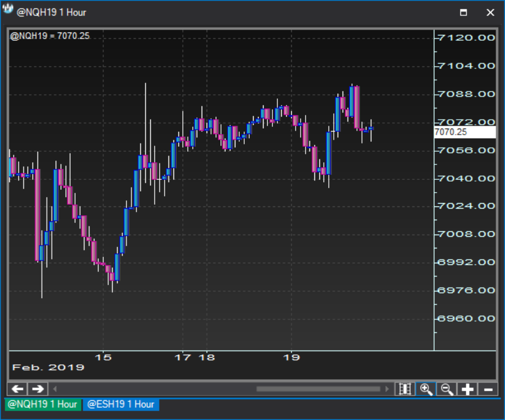
Task: Click the 7040.00 price axis label
Action: [467, 178]
